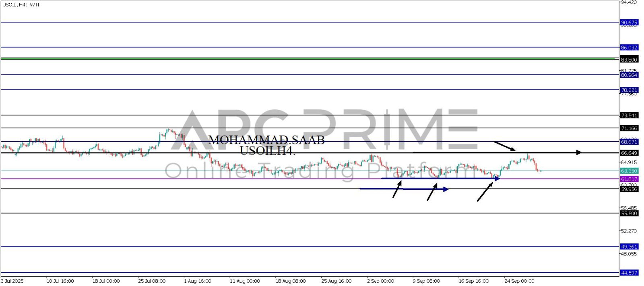Select the 66.649 black level price tag
Image resolution: width=644 pixels, height=286 pixels.
click(x=629, y=153)
